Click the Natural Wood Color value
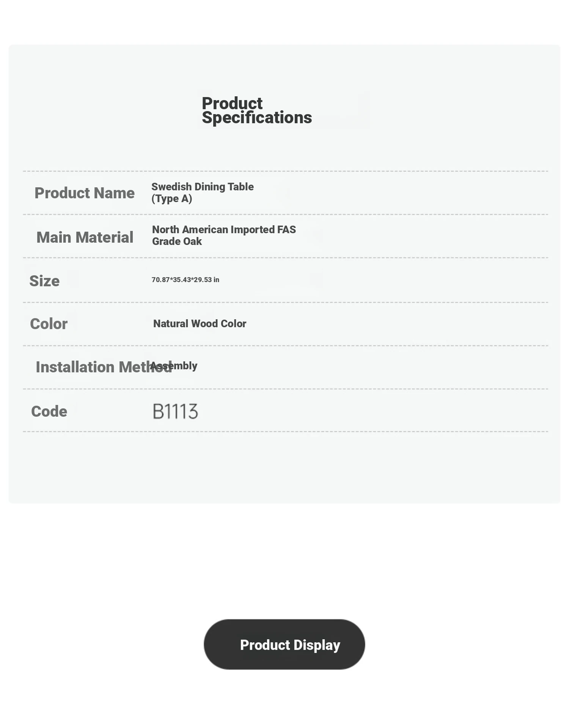Screen dimensions: 569x728 pos(200,323)
